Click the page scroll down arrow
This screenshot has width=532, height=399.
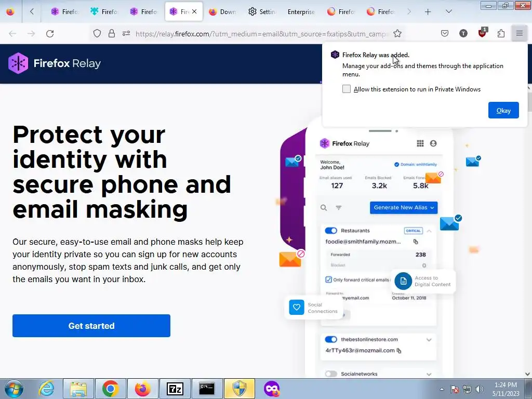528,374
